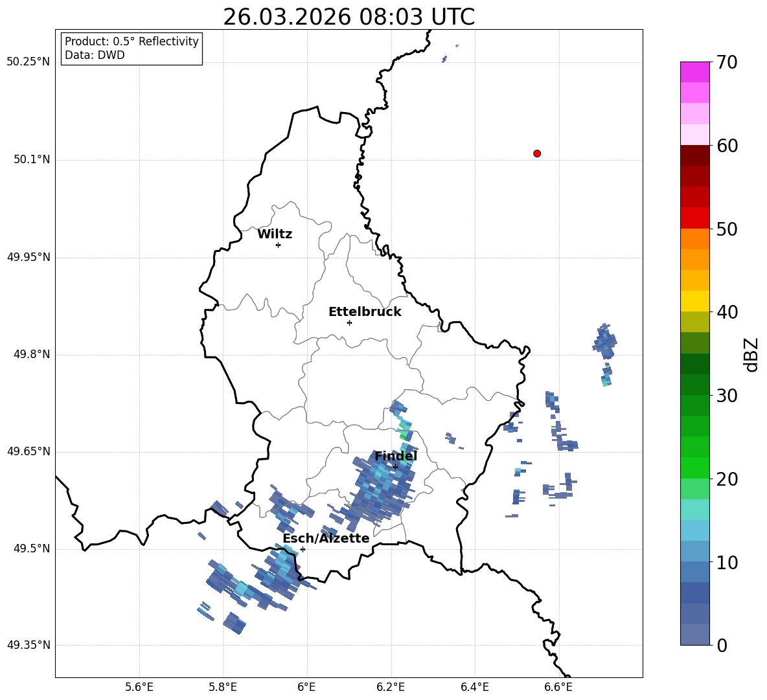Click the Wiltz city label
This screenshot has height=700, width=767.
click(x=275, y=234)
